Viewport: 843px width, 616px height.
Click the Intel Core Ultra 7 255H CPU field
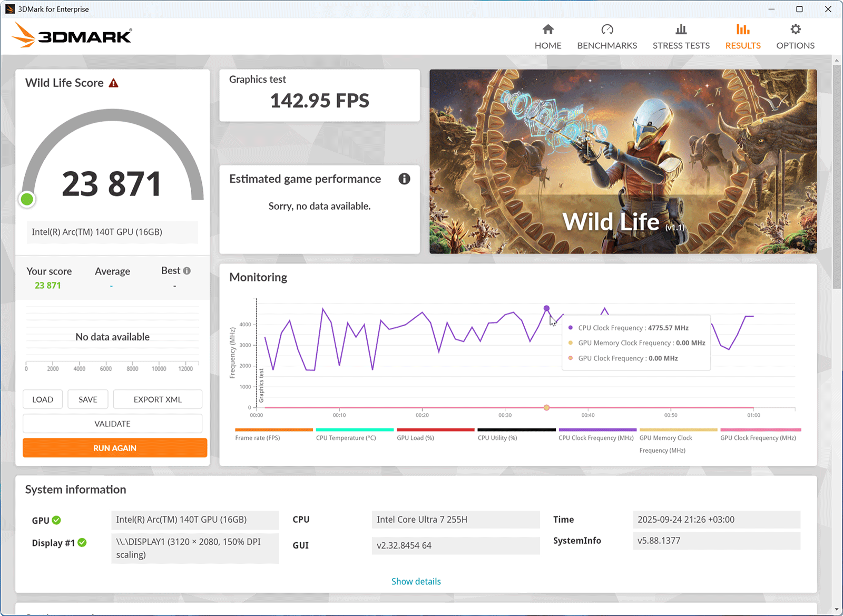click(456, 520)
